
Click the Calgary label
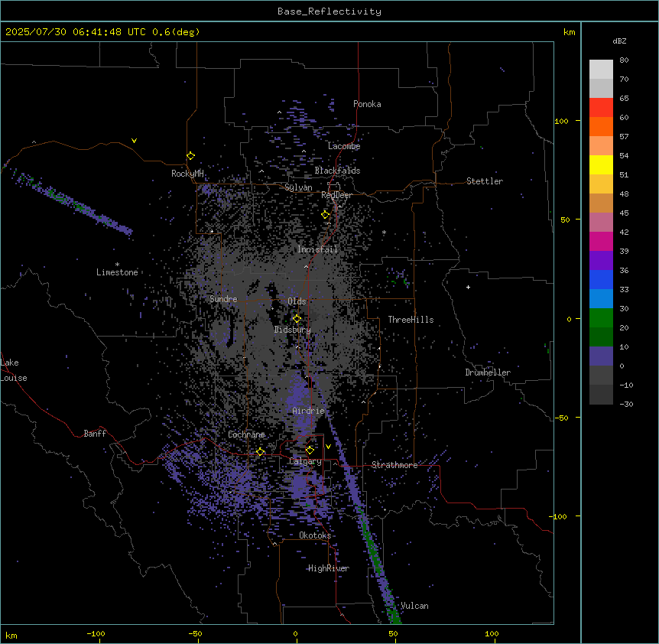(x=305, y=461)
